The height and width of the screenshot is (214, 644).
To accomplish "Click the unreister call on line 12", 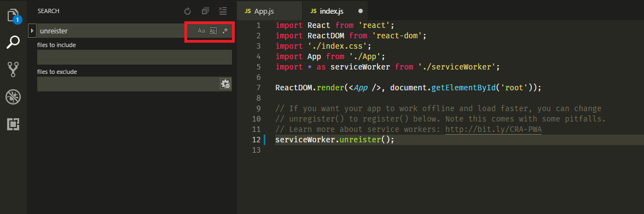I will (x=360, y=140).
